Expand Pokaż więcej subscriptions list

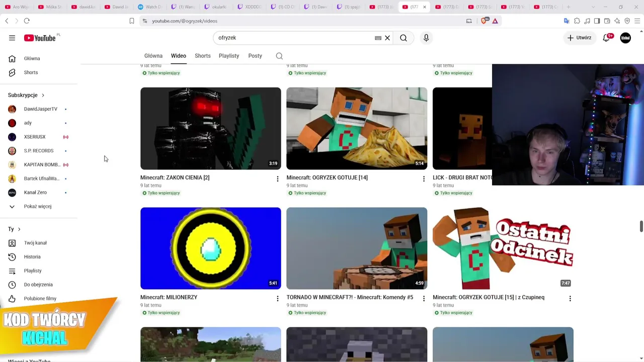39,207
